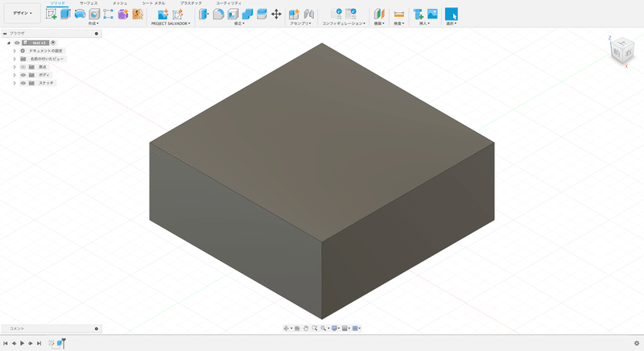Select the Create Sketch tool
The image size is (644, 351).
click(52, 14)
